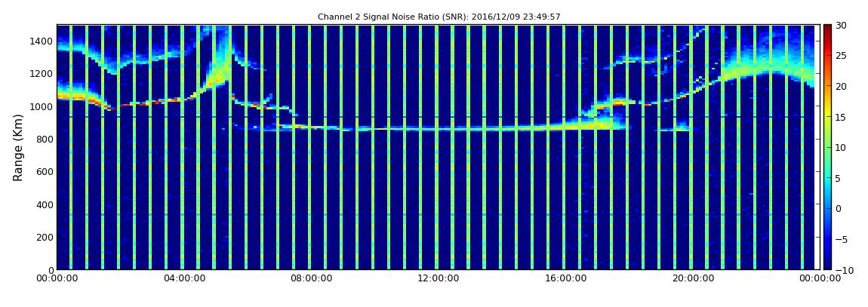Click the colorbar value 25
868x307 pixels.
[841, 55]
